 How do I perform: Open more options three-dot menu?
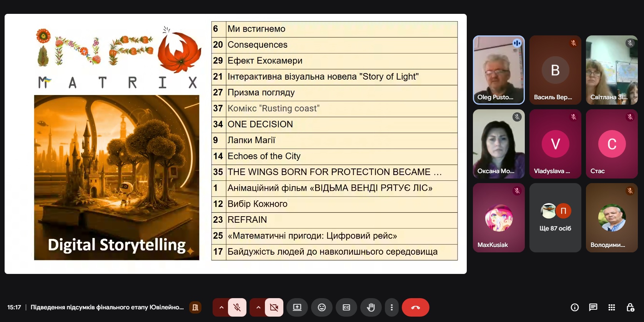[x=391, y=307]
